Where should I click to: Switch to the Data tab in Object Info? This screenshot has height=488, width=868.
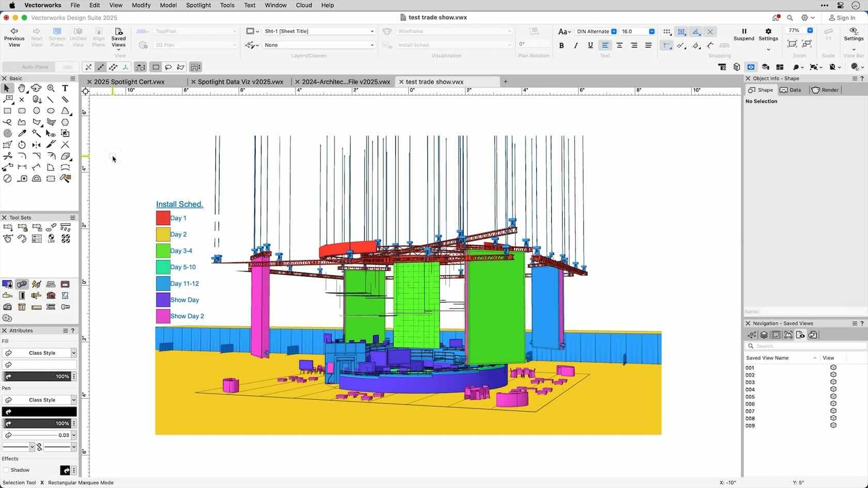click(791, 89)
